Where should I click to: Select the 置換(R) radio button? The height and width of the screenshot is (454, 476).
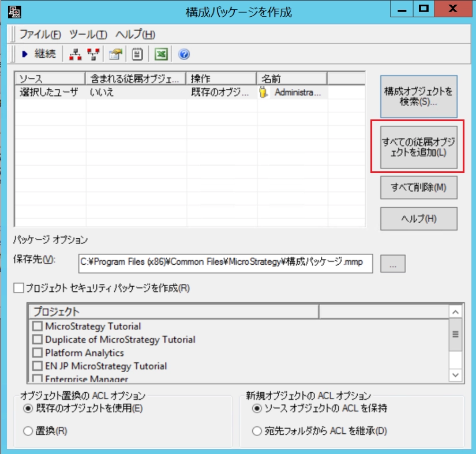pos(28,431)
